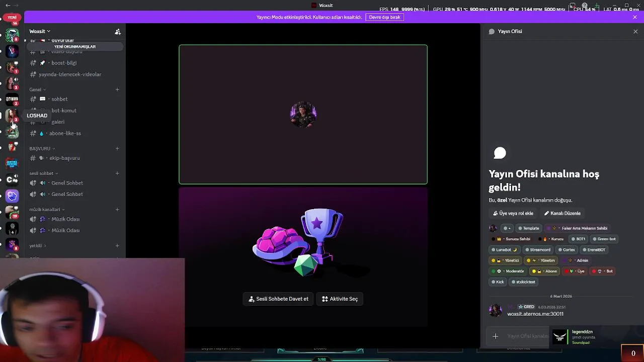Click Sesli Sohbete Davet et button

pos(278,299)
